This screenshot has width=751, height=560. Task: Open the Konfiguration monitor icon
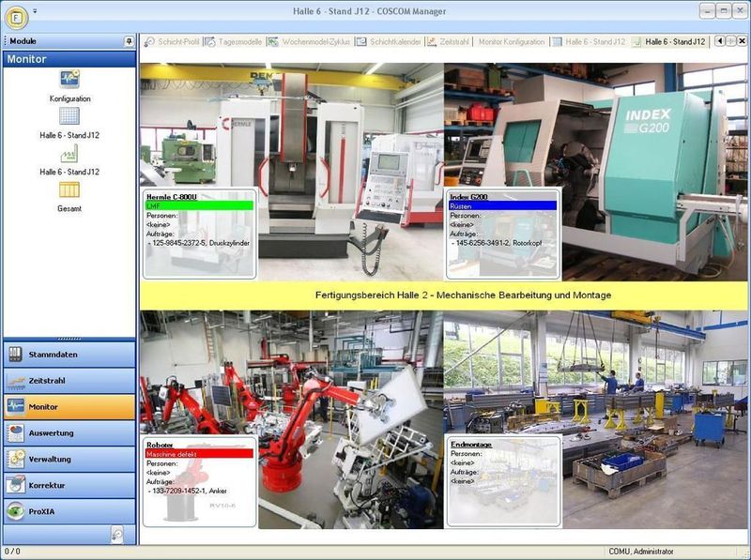tap(69, 79)
